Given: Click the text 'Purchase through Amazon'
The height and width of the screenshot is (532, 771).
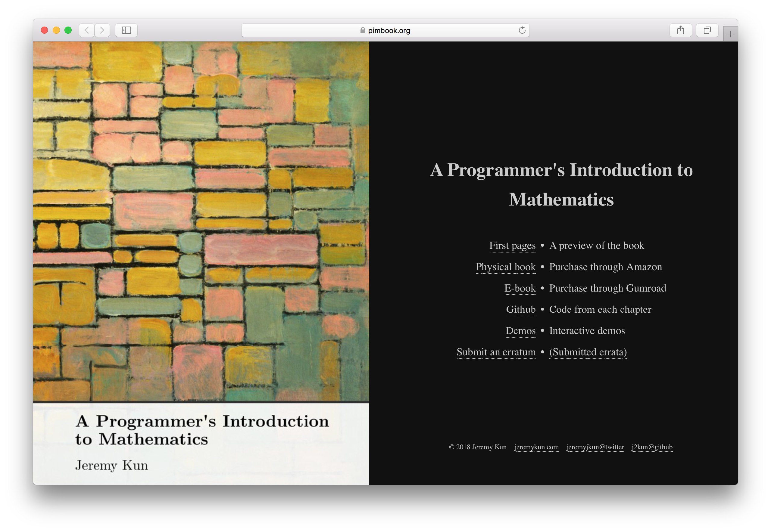Looking at the screenshot, I should [x=606, y=267].
